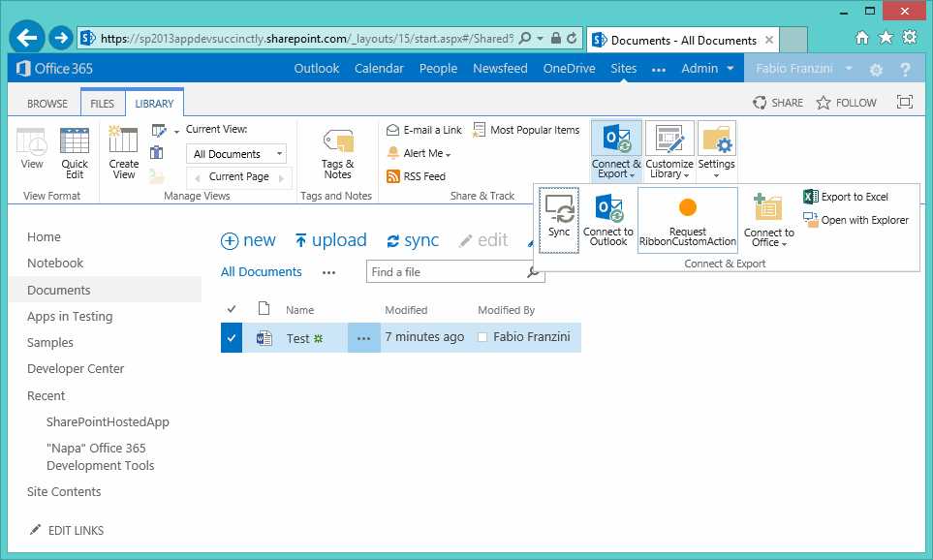The image size is (933, 560).
Task: Click the browser Back arrow button
Action: [x=27, y=38]
